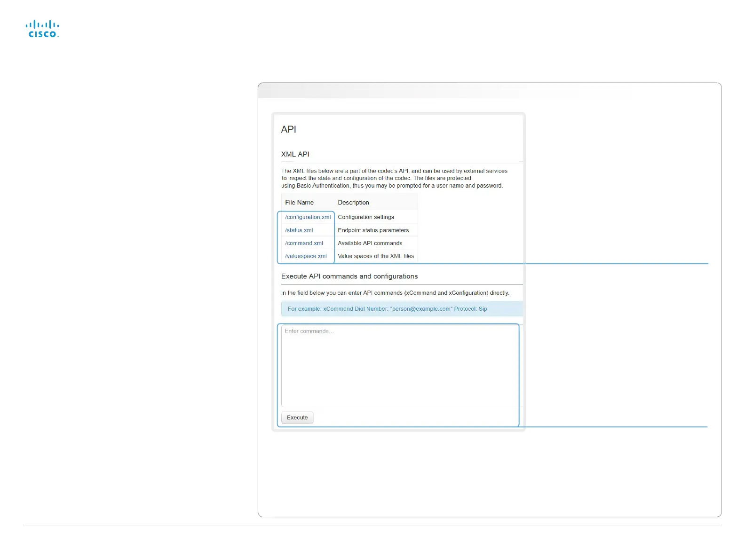Open the /status.xml file link
745x560 pixels.
coord(299,230)
